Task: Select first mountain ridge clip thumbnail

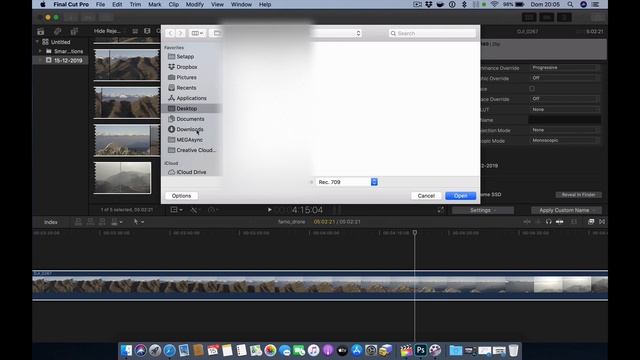Action: pyautogui.click(x=127, y=64)
